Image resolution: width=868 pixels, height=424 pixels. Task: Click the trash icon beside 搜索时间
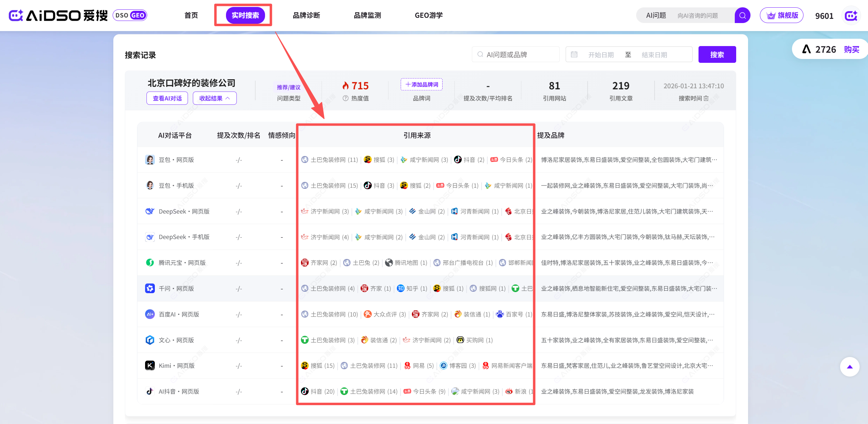tap(706, 98)
